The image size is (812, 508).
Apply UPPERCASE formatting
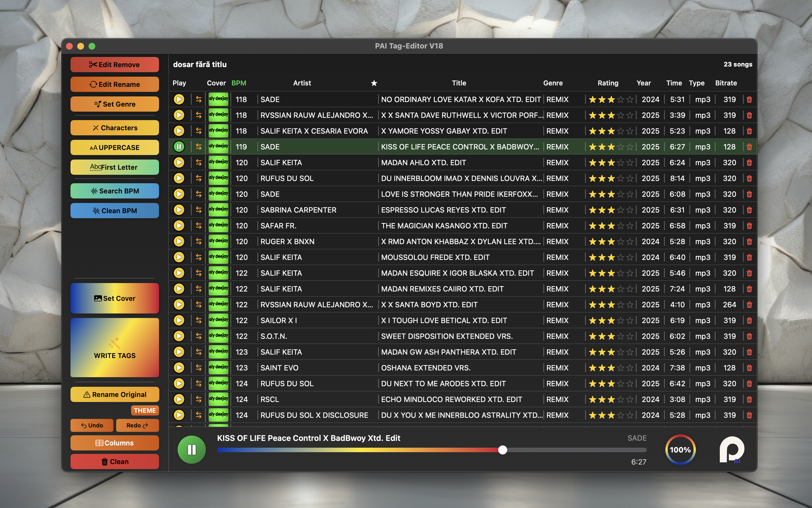tap(114, 147)
